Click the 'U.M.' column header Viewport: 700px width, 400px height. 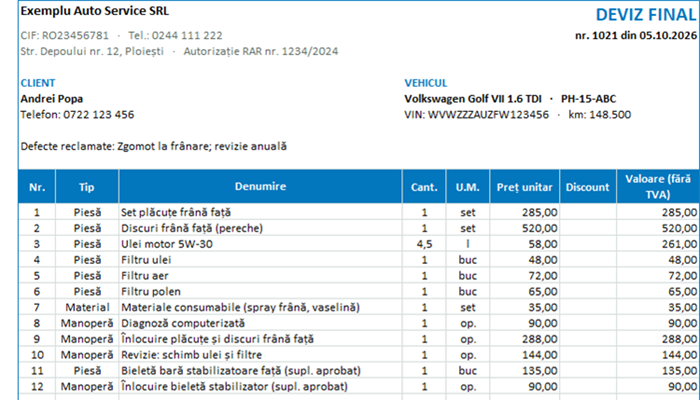click(467, 187)
